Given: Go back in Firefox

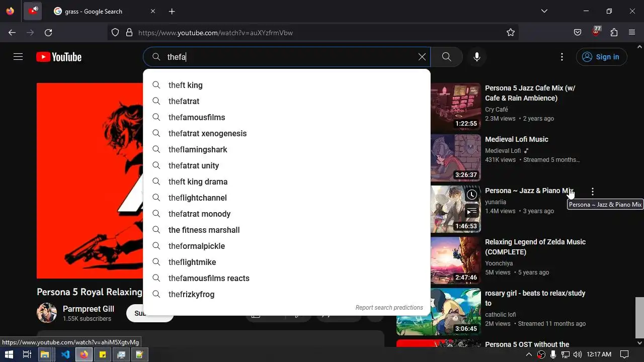Looking at the screenshot, I should point(12,33).
